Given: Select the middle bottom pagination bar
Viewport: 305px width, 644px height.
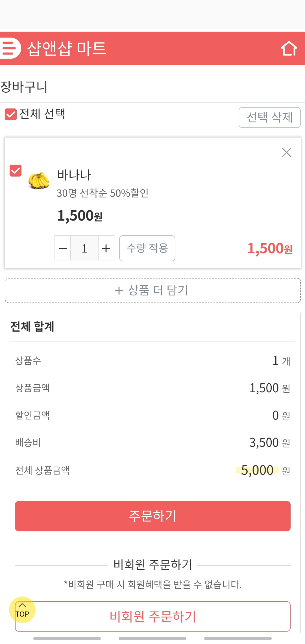Looking at the screenshot, I should (x=152, y=638).
